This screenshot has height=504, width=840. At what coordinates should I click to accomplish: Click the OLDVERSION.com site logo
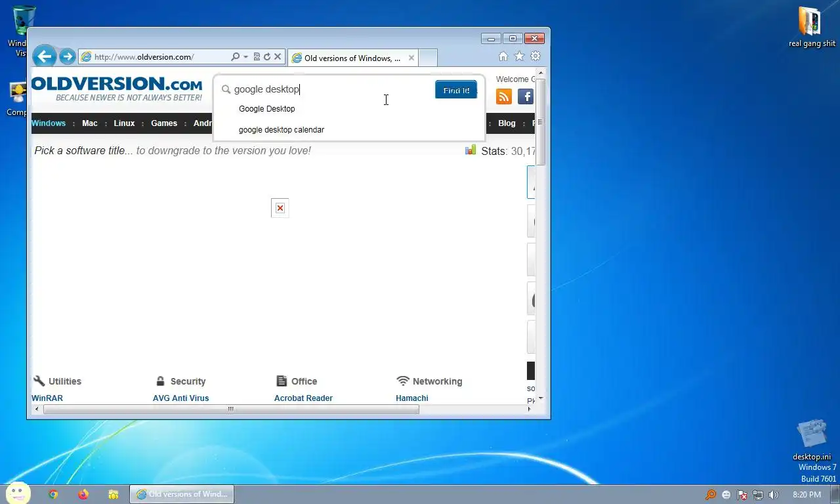coord(117,89)
